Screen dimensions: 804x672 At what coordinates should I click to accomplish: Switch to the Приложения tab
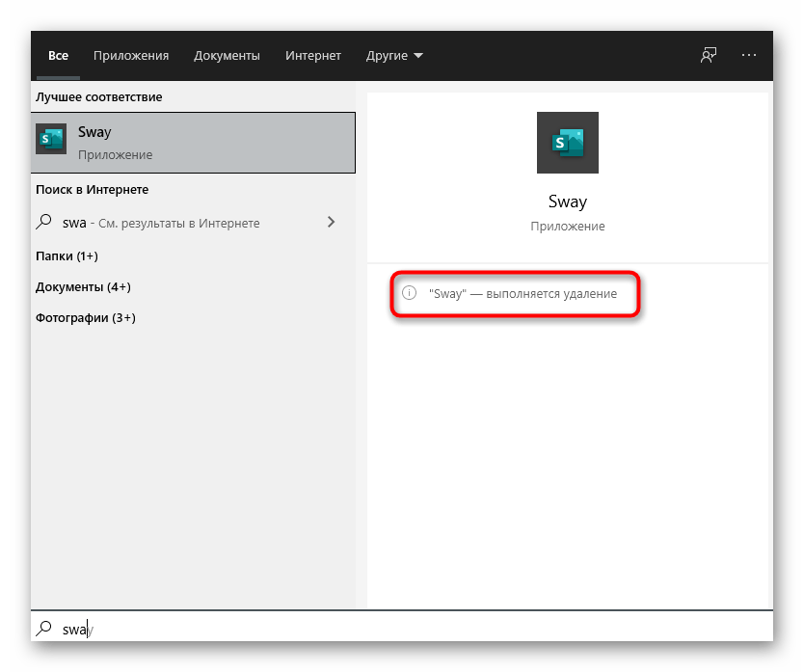pos(131,56)
